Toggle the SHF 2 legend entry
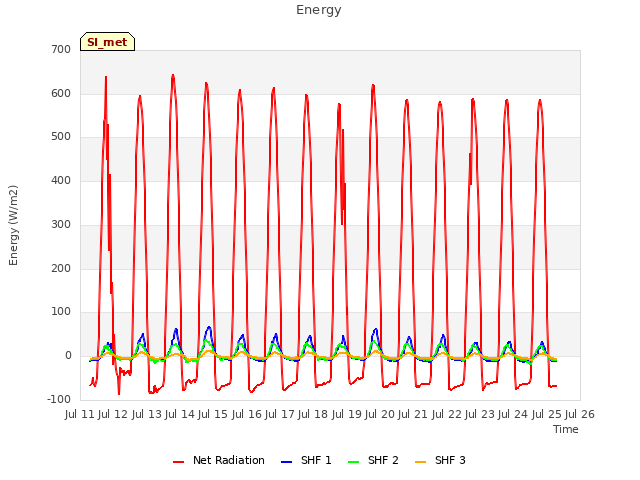The width and height of the screenshot is (640, 480). tap(373, 460)
